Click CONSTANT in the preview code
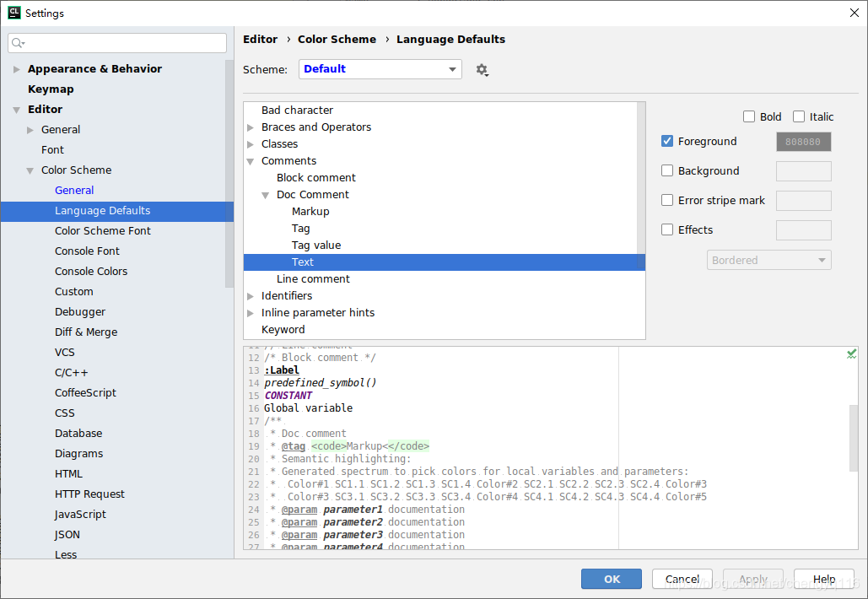 (288, 396)
